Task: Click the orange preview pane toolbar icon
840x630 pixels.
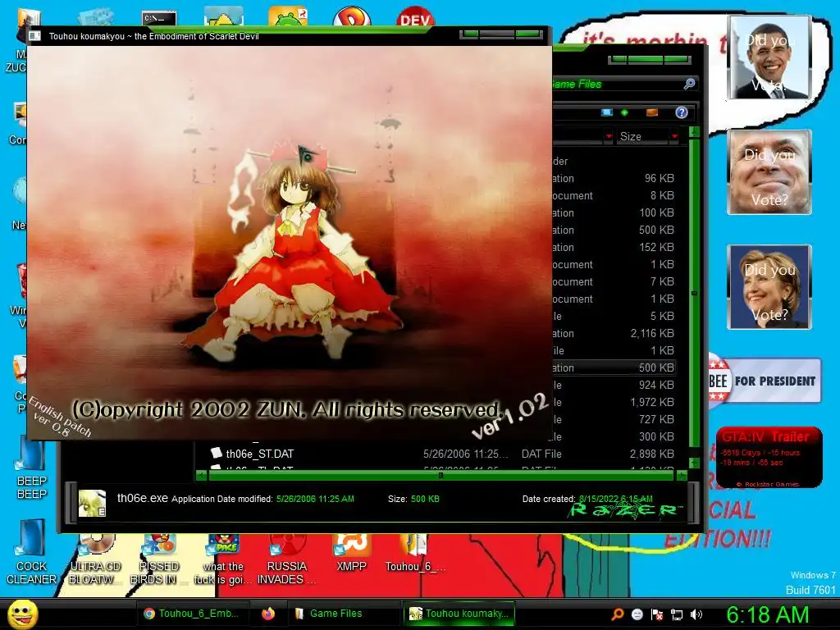Action: pyautogui.click(x=652, y=112)
